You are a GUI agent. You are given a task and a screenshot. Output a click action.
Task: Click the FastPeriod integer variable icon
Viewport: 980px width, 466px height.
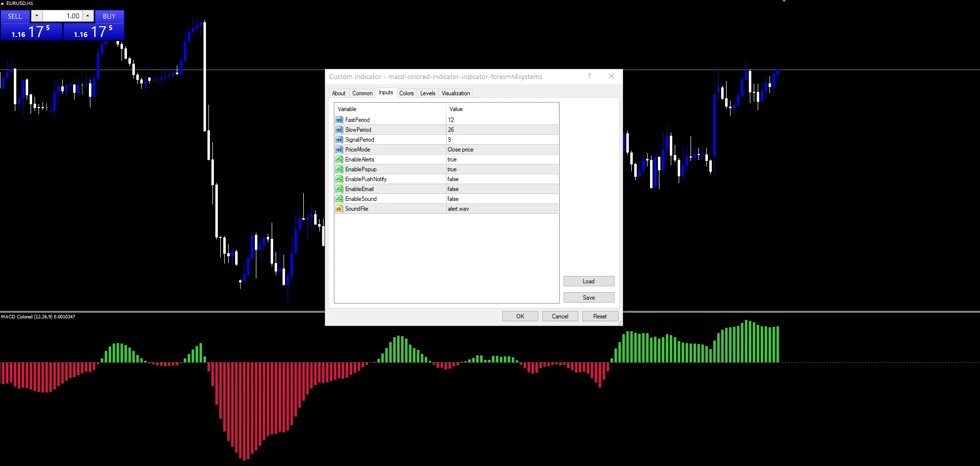click(x=339, y=120)
